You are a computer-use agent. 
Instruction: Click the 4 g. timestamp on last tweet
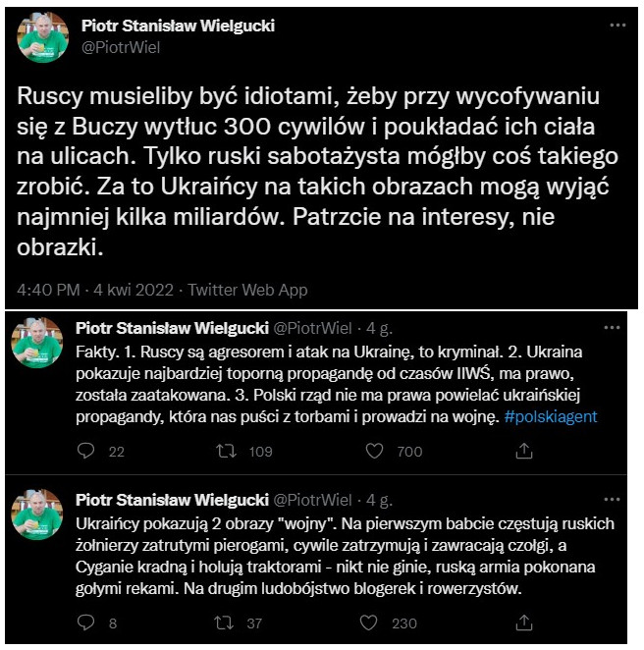(x=379, y=500)
